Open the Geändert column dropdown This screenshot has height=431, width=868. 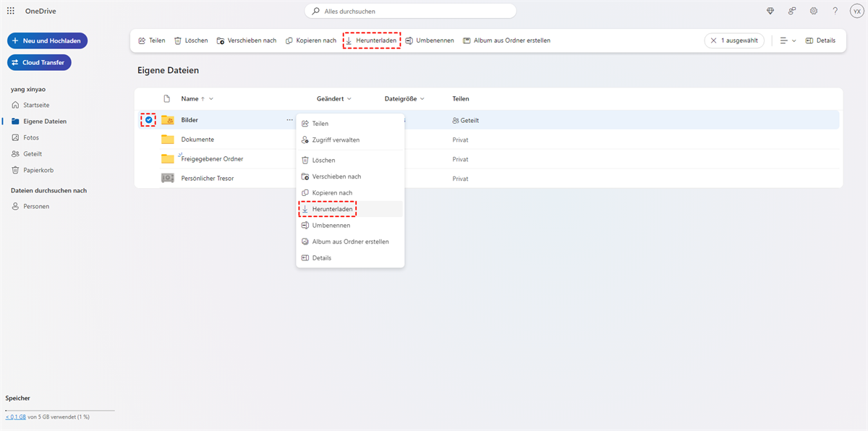[x=349, y=98]
